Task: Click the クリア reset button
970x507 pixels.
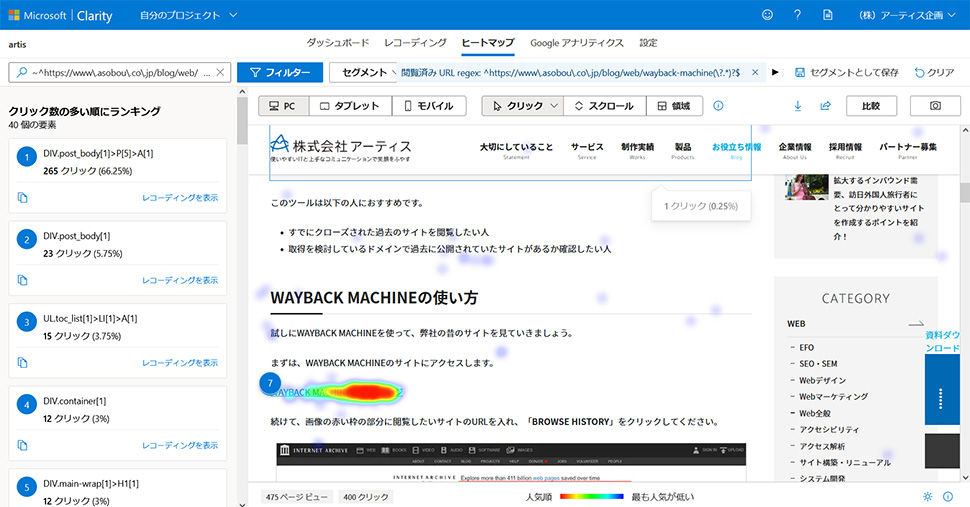Action: (x=935, y=72)
